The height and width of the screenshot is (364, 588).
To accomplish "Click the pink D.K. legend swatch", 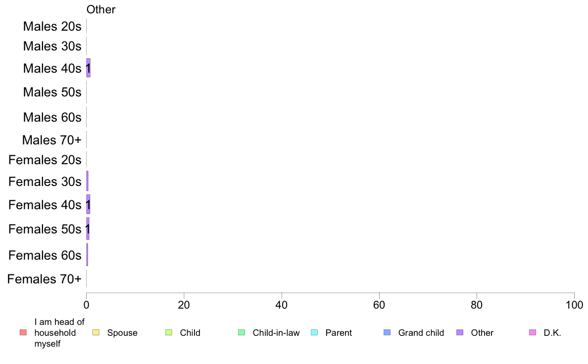I will click(533, 332).
